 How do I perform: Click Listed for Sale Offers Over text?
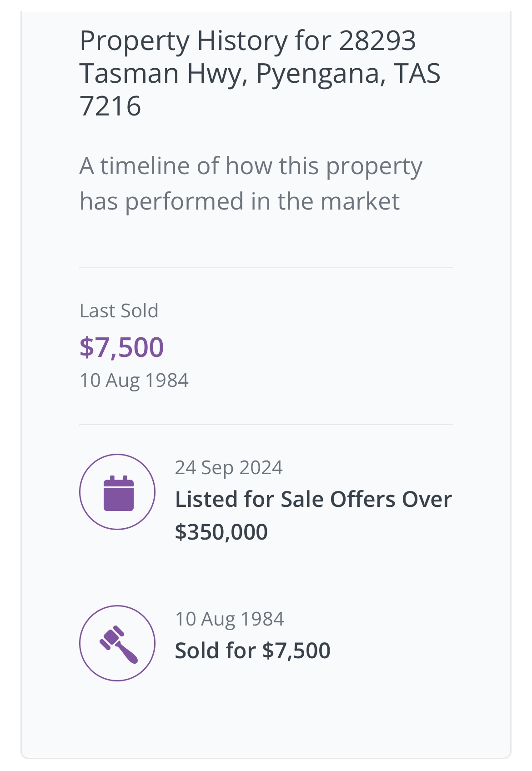point(313,499)
